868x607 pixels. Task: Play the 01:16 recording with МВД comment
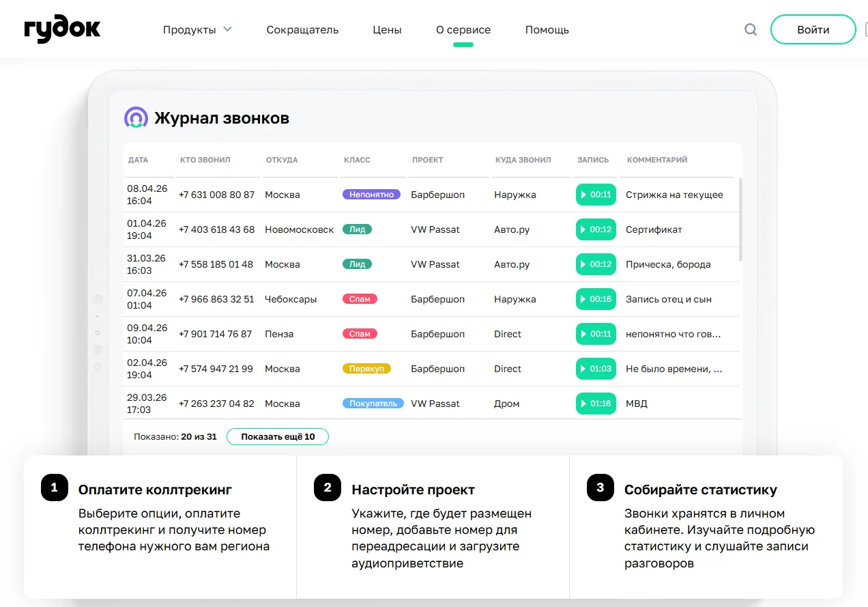(x=596, y=404)
